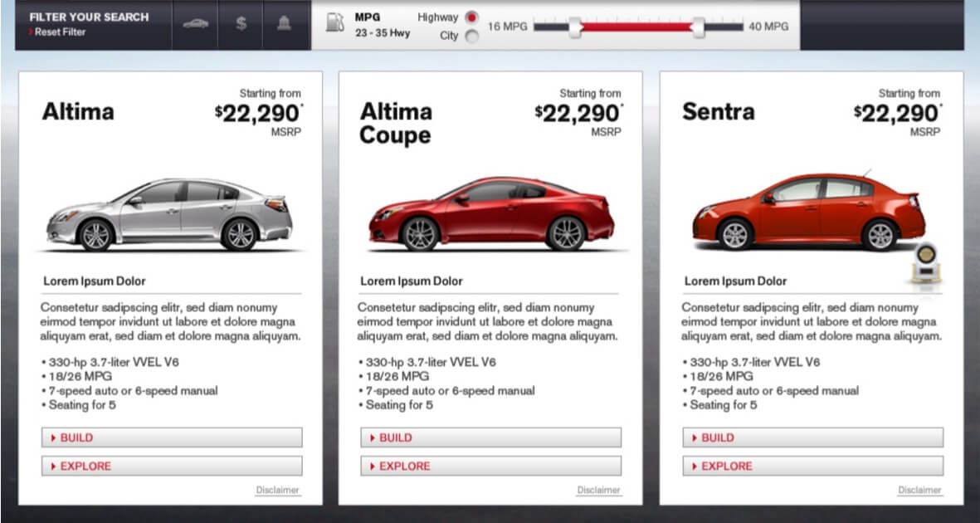The height and width of the screenshot is (523, 980).
Task: Open the price filter dollar icon
Action: point(241,24)
